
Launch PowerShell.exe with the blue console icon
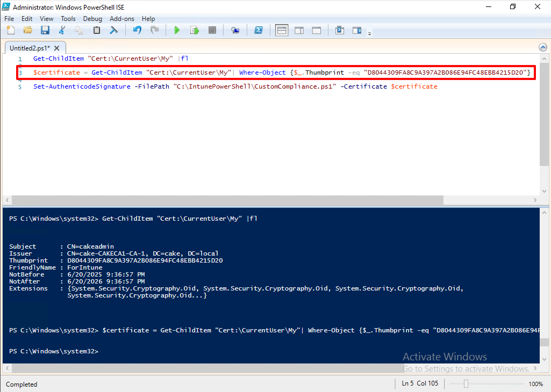(258, 30)
